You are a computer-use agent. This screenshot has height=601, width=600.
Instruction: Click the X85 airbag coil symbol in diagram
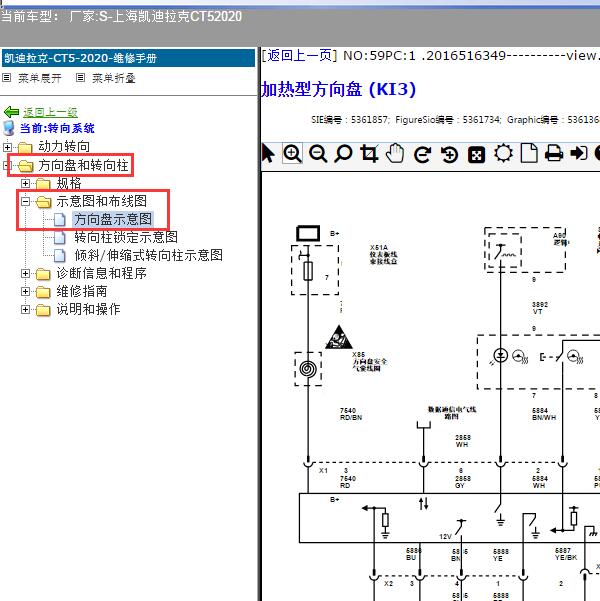pos(308,369)
